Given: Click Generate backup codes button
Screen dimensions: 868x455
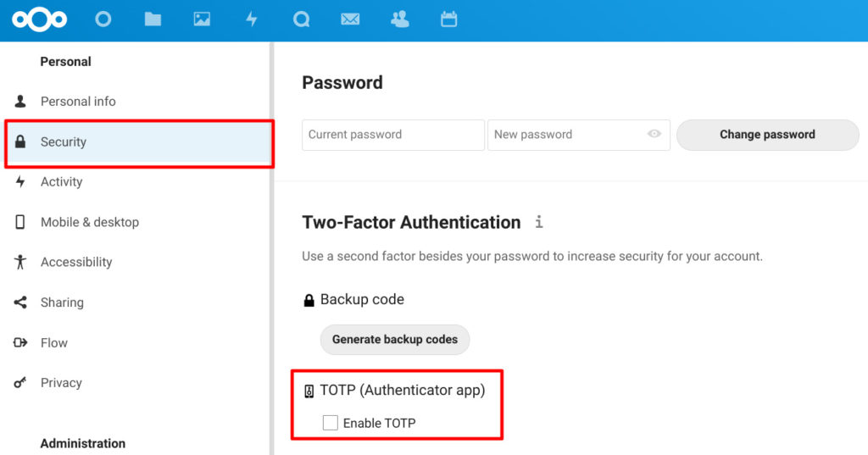Looking at the screenshot, I should tap(395, 339).
